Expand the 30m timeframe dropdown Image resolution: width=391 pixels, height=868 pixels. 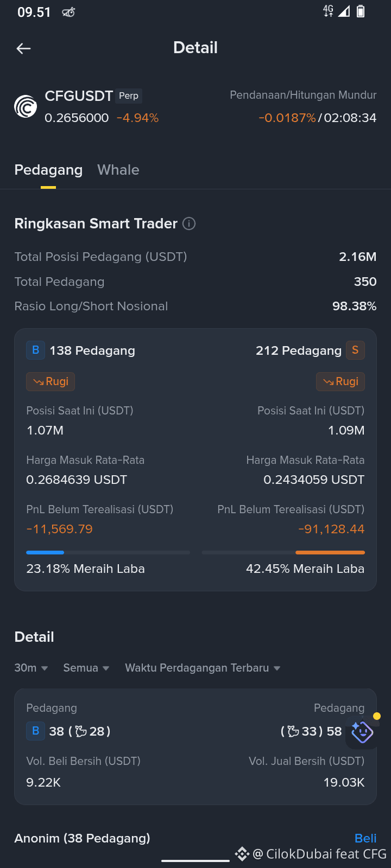tap(31, 668)
